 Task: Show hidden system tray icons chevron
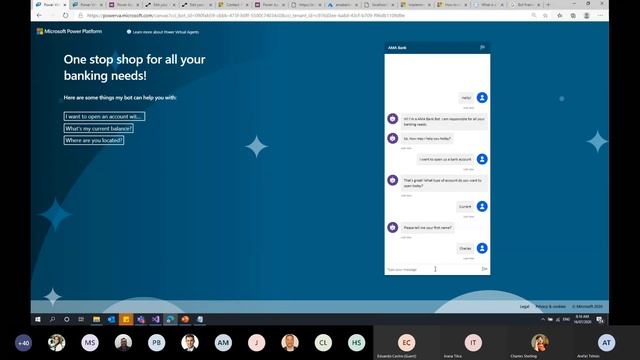tap(542, 319)
